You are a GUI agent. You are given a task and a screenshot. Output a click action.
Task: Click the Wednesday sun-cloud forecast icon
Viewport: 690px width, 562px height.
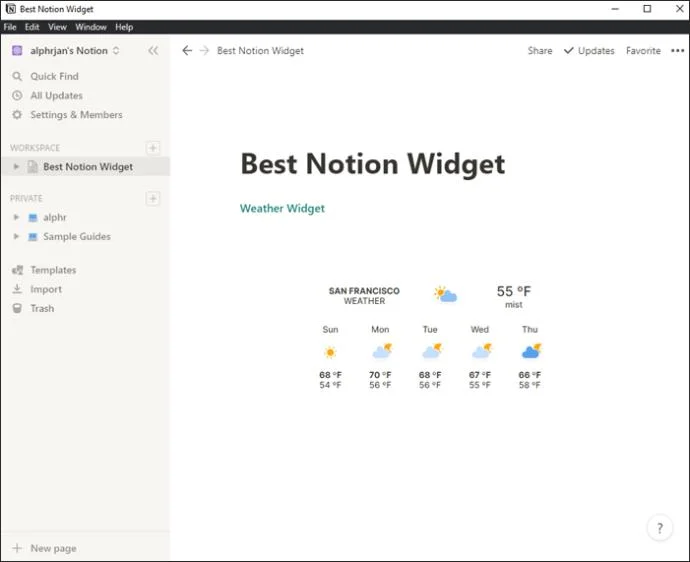click(x=481, y=351)
